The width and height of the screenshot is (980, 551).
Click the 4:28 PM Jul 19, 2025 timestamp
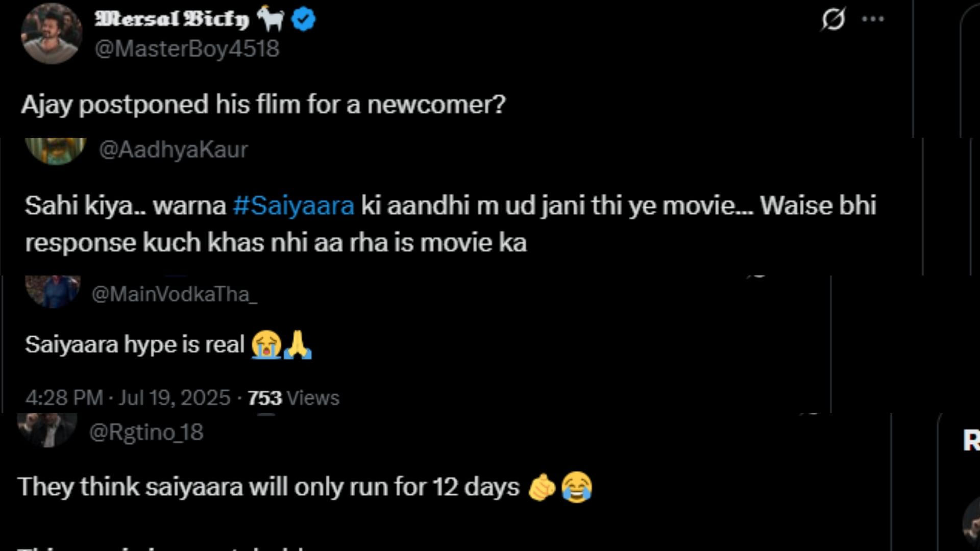tap(128, 398)
